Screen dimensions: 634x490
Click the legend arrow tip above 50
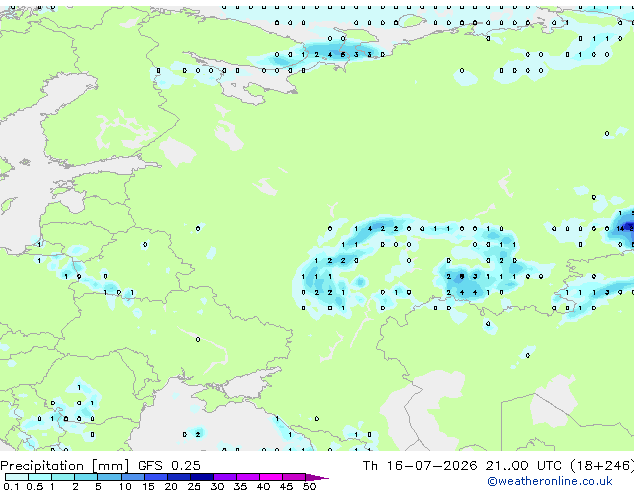click(x=317, y=477)
